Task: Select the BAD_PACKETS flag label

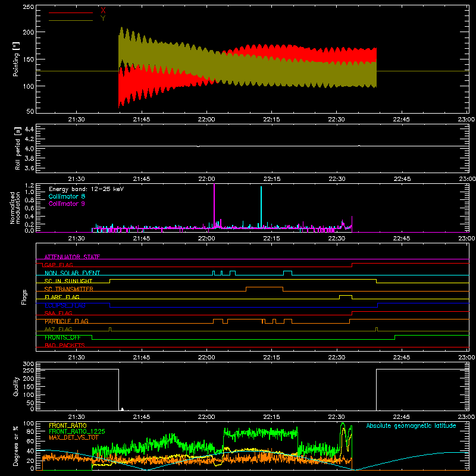Action: tap(65, 345)
